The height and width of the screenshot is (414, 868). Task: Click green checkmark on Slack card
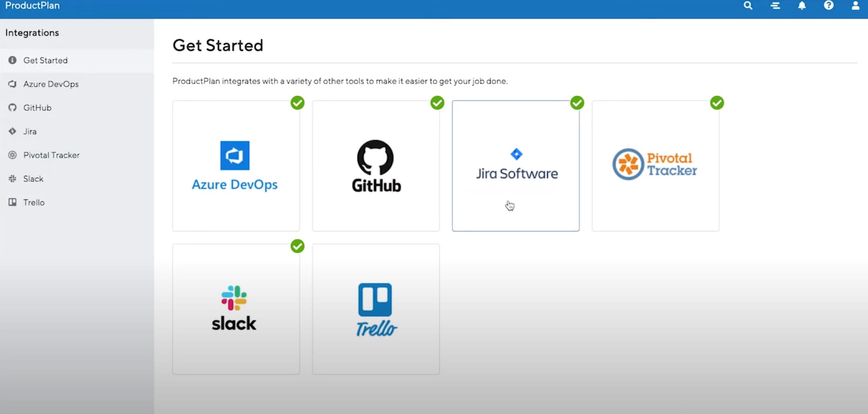tap(297, 246)
